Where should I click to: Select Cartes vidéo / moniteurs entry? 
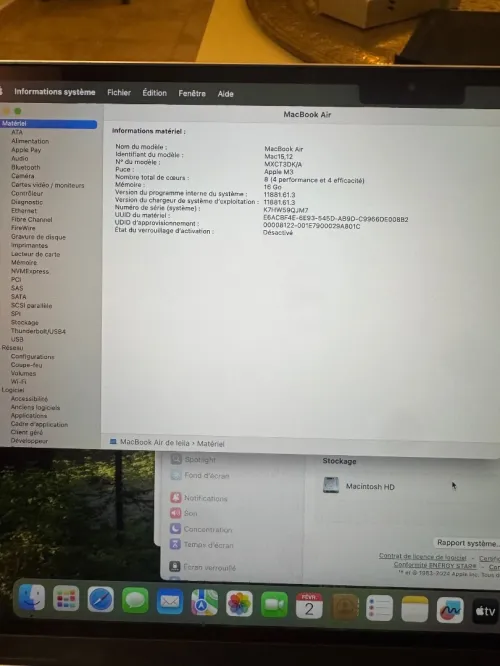tap(48, 185)
